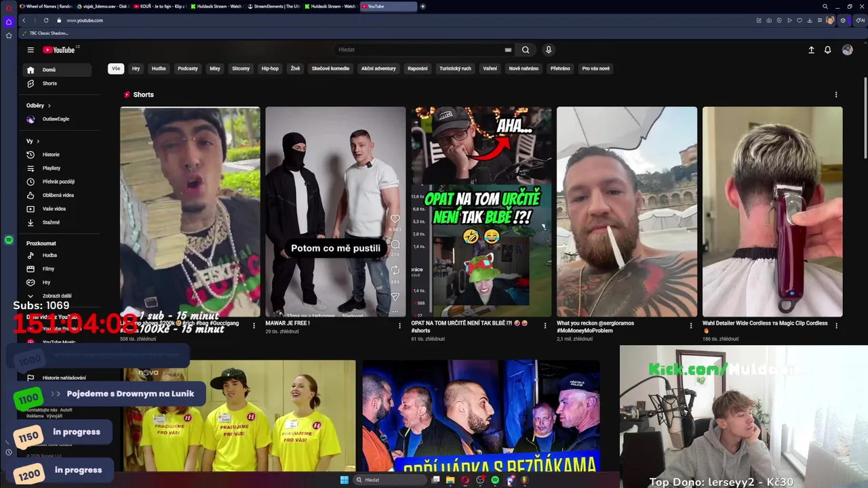868x488 pixels.
Task: Open the hair clipper short thumbnail
Action: pyautogui.click(x=772, y=211)
